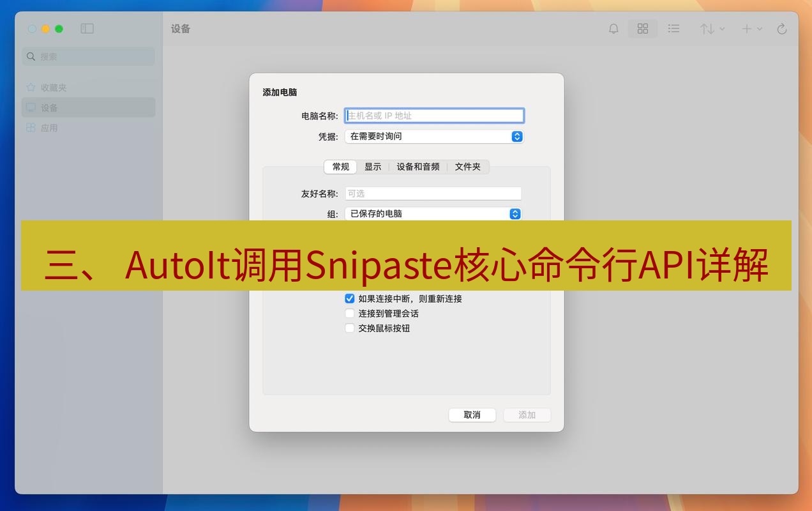Switch to list view icon
The width and height of the screenshot is (812, 511).
click(x=673, y=29)
